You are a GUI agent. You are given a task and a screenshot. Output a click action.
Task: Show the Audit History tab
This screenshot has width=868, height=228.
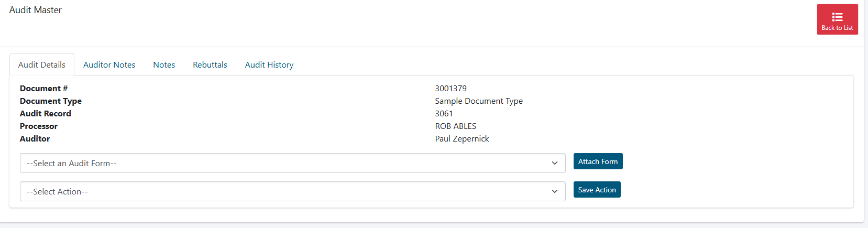(x=269, y=65)
